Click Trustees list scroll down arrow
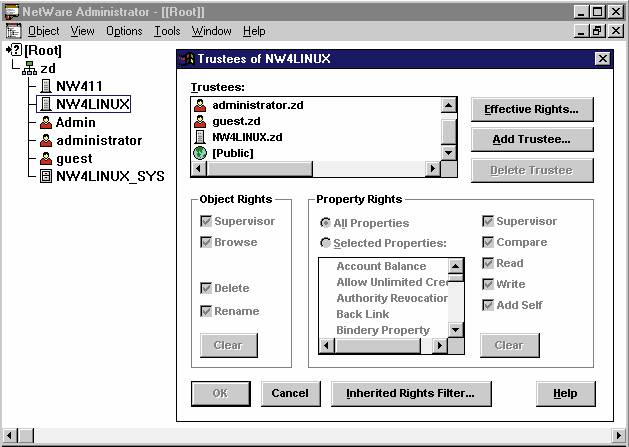 coord(448,152)
